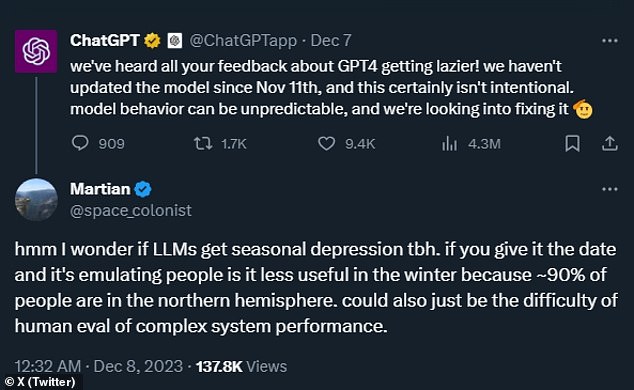The width and height of the screenshot is (634, 390).
Task: Click the reply icon under ChatGPT tweet
Action: tap(80, 143)
